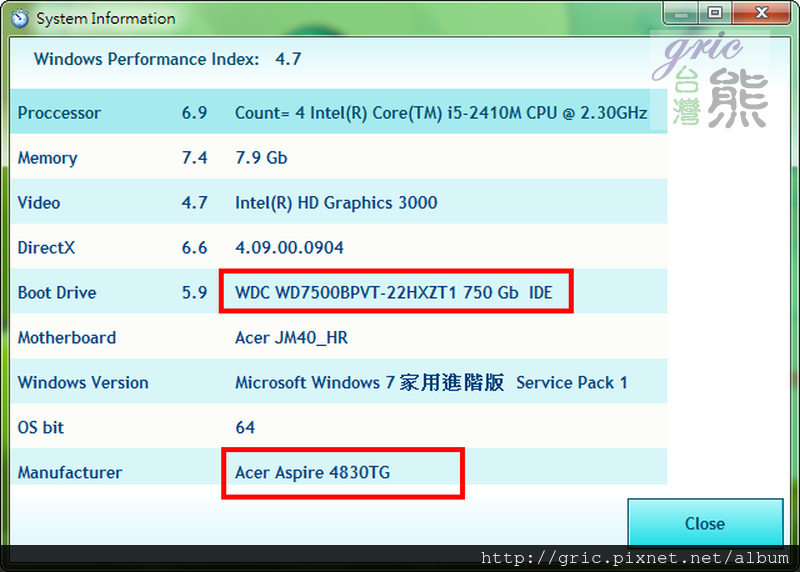
Task: Click the 'Proccessor' row label
Action: (x=59, y=113)
